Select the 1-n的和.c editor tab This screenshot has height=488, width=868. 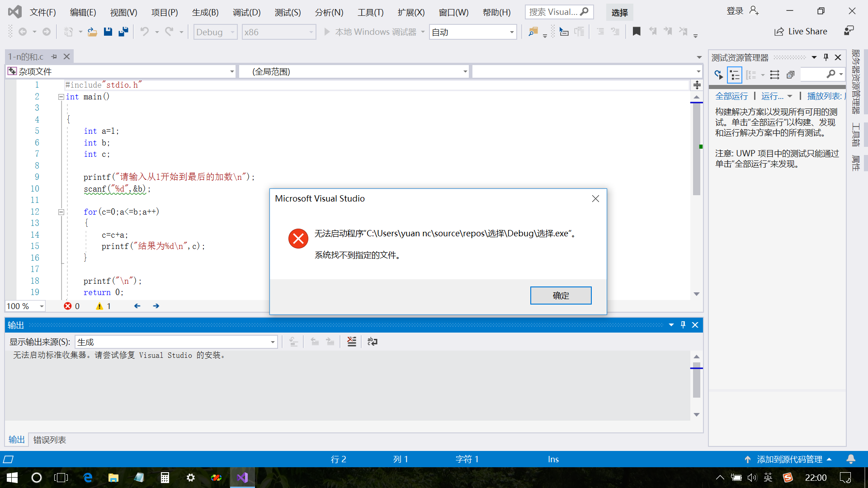[26, 56]
